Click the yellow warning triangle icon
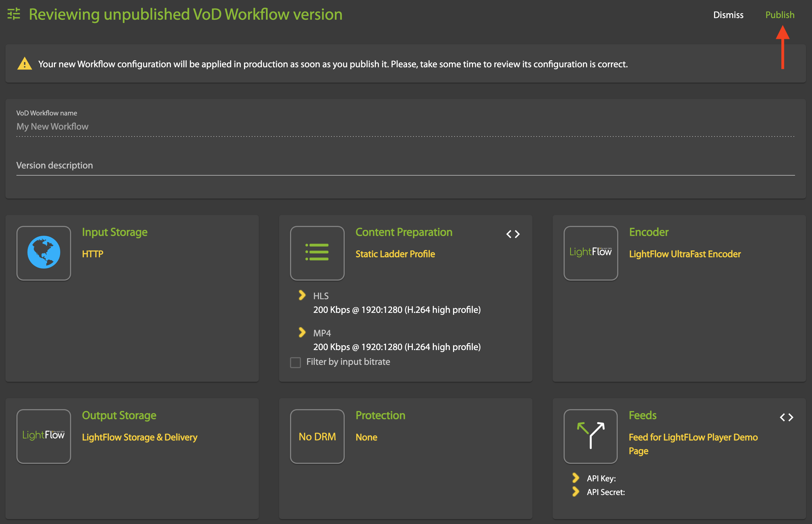This screenshot has width=812, height=524. coord(25,64)
